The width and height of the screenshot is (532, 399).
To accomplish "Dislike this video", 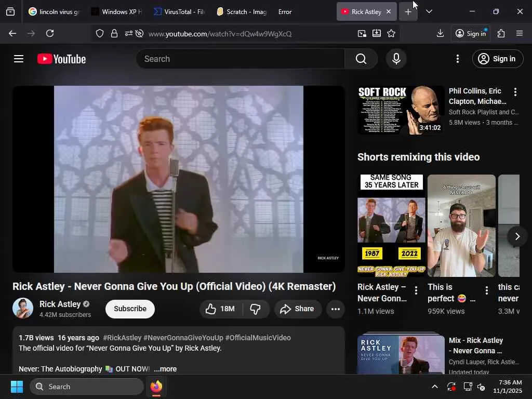I will 256,309.
